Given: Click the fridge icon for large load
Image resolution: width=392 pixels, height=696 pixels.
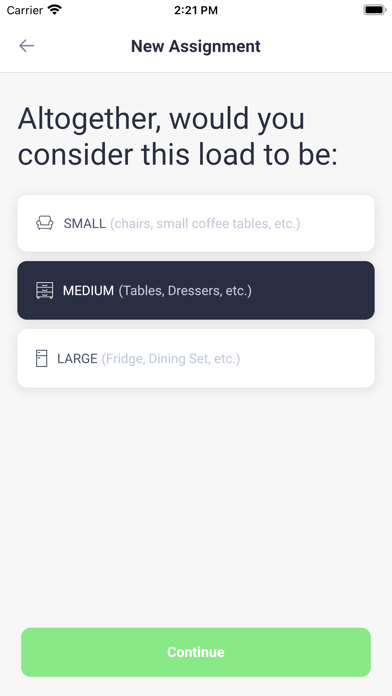Looking at the screenshot, I should click(x=41, y=358).
